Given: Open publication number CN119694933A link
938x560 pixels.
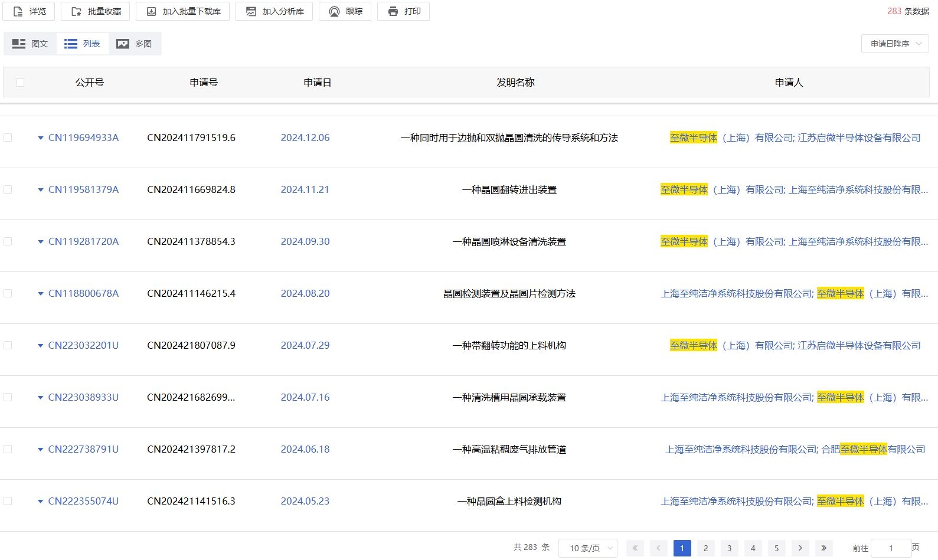Looking at the screenshot, I should tap(83, 137).
